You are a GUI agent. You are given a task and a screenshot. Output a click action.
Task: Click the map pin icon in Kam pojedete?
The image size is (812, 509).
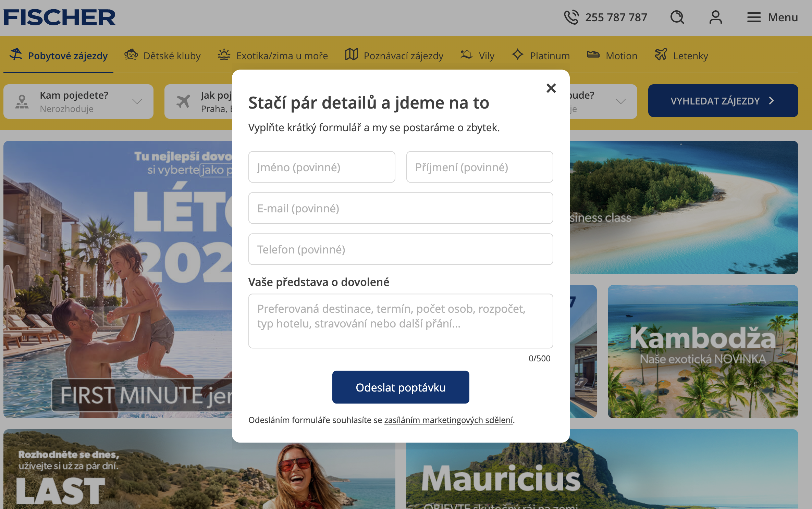[22, 102]
